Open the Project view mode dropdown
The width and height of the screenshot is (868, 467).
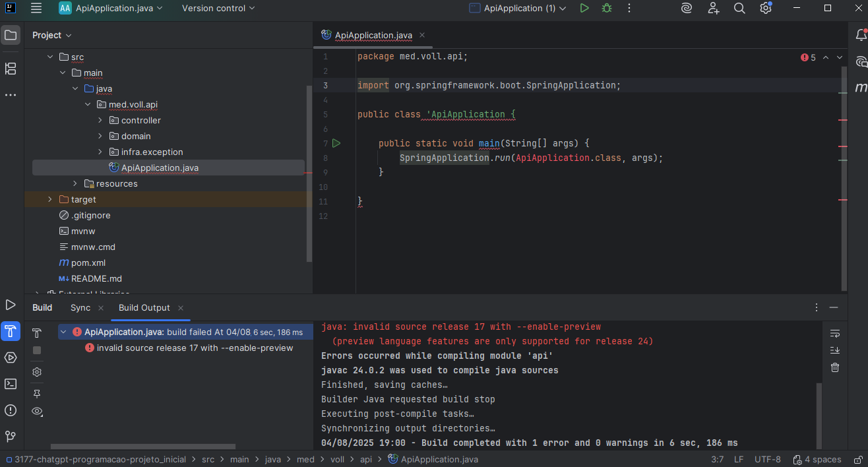point(52,35)
